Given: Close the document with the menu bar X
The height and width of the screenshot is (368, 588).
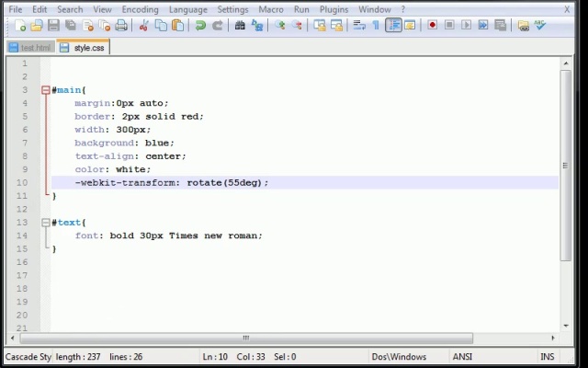Looking at the screenshot, I should click(567, 9).
